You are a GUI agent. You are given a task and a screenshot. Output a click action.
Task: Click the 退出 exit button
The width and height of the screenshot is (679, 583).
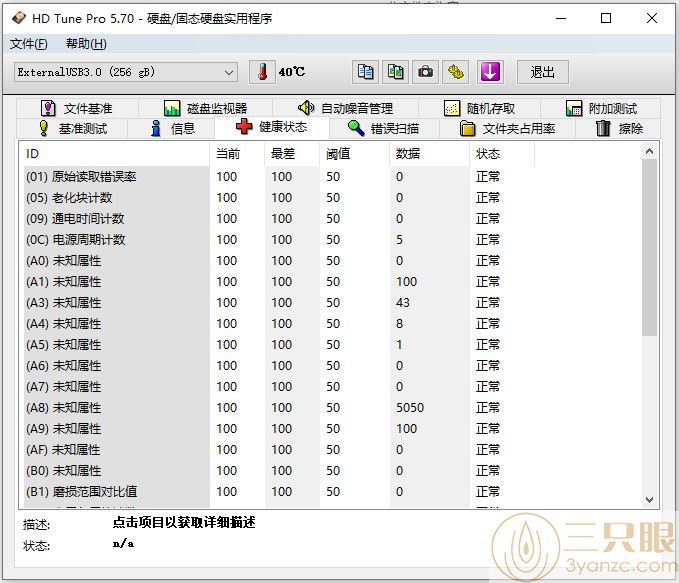tap(543, 72)
